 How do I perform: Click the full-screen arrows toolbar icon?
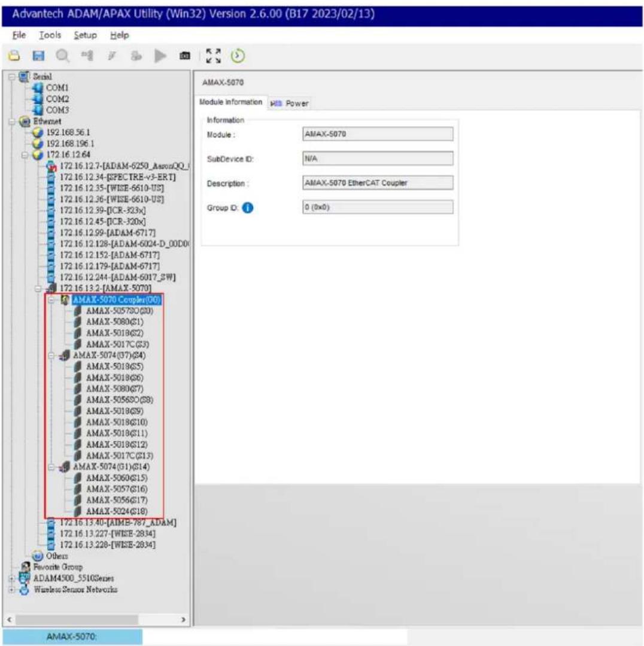click(x=213, y=56)
